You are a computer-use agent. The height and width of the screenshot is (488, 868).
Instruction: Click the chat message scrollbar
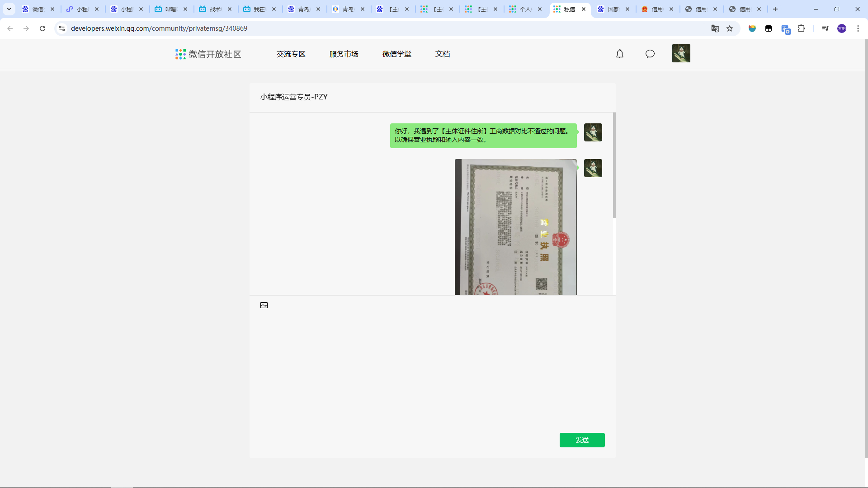tap(614, 165)
